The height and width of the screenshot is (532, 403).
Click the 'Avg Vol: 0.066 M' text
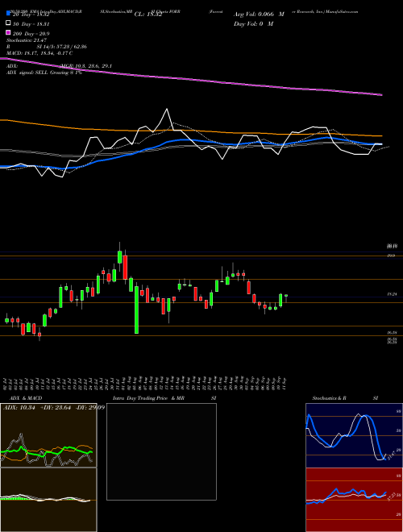click(x=259, y=15)
